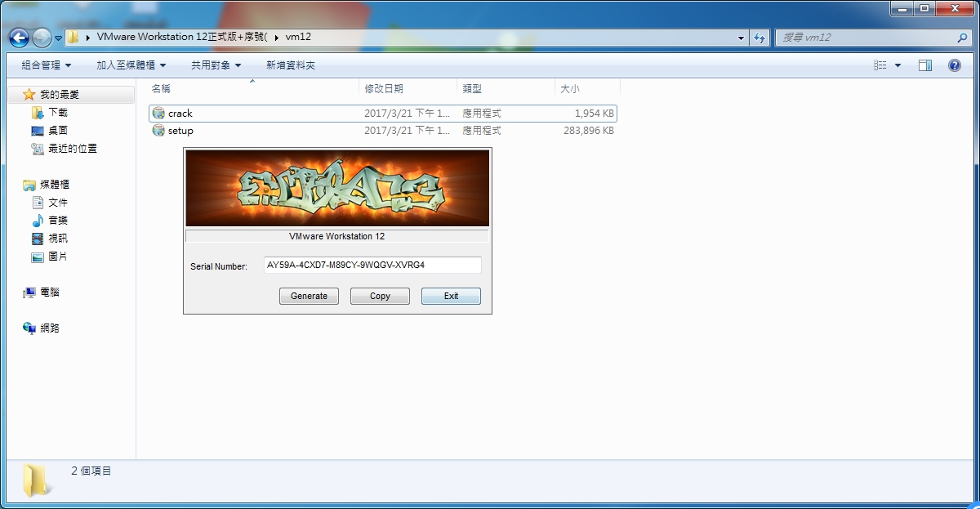Click the Generate button in keygen
980x509 pixels.
[309, 296]
